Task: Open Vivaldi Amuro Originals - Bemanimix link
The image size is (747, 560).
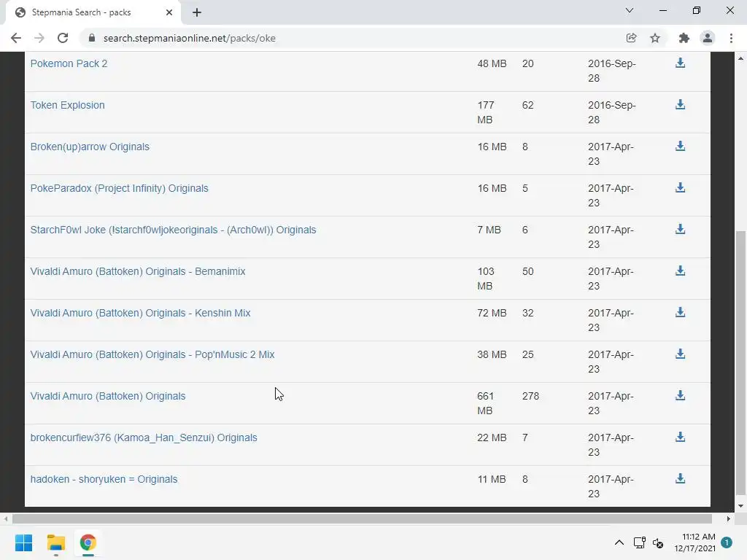Action: 138,271
